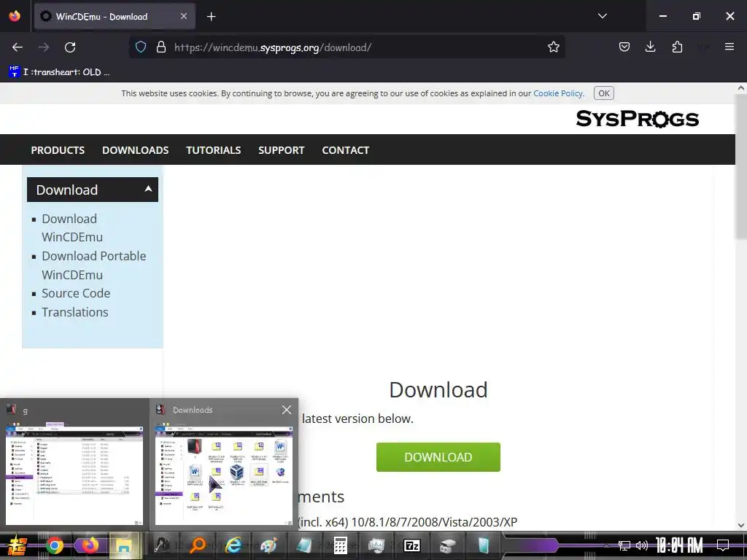The width and height of the screenshot is (747, 560).
Task: Launch Google Chrome from taskbar
Action: point(55,545)
